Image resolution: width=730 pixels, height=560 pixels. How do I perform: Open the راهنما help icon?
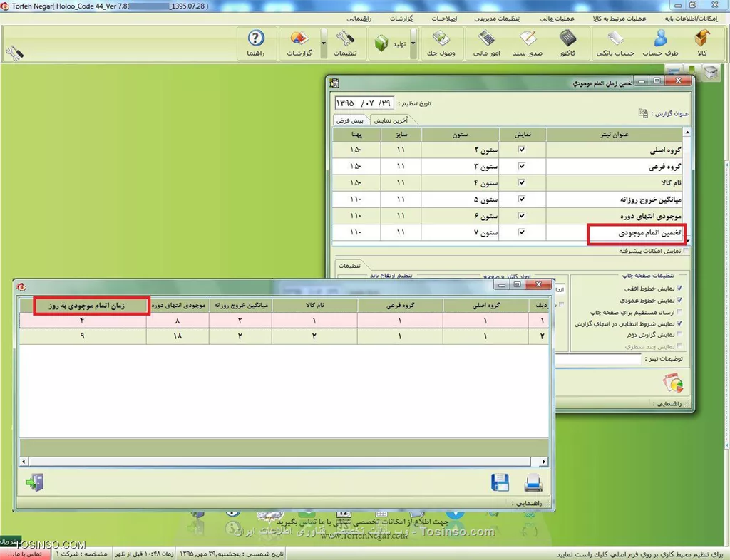pyautogui.click(x=256, y=43)
